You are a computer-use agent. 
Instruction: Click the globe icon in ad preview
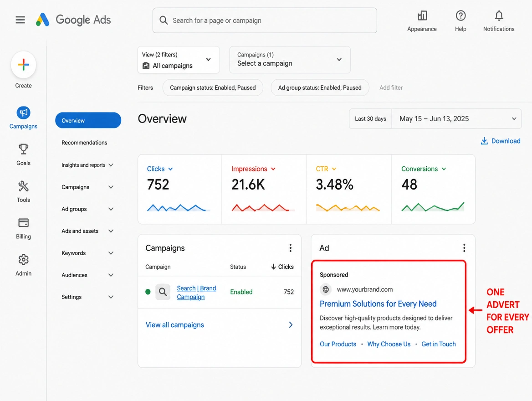(326, 289)
